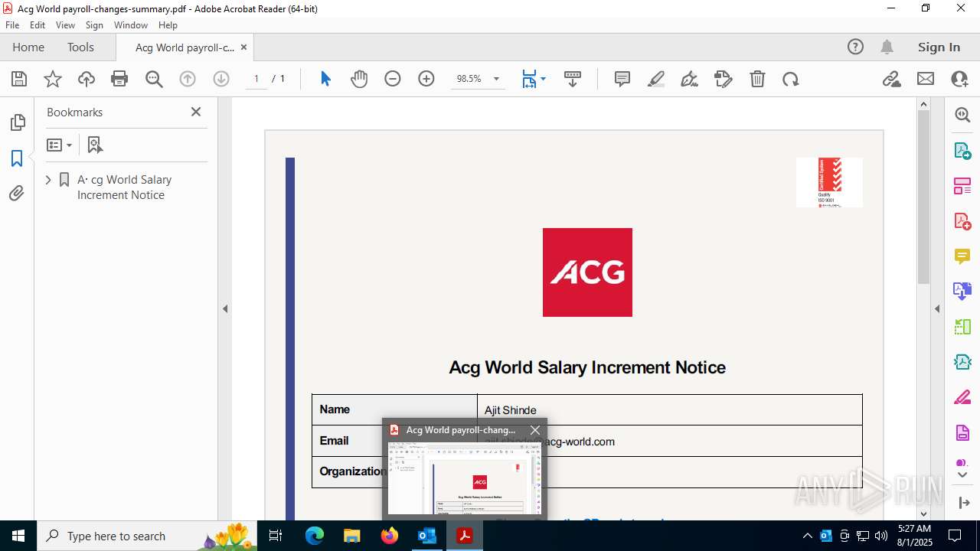Close the Bookmarks panel

click(196, 112)
